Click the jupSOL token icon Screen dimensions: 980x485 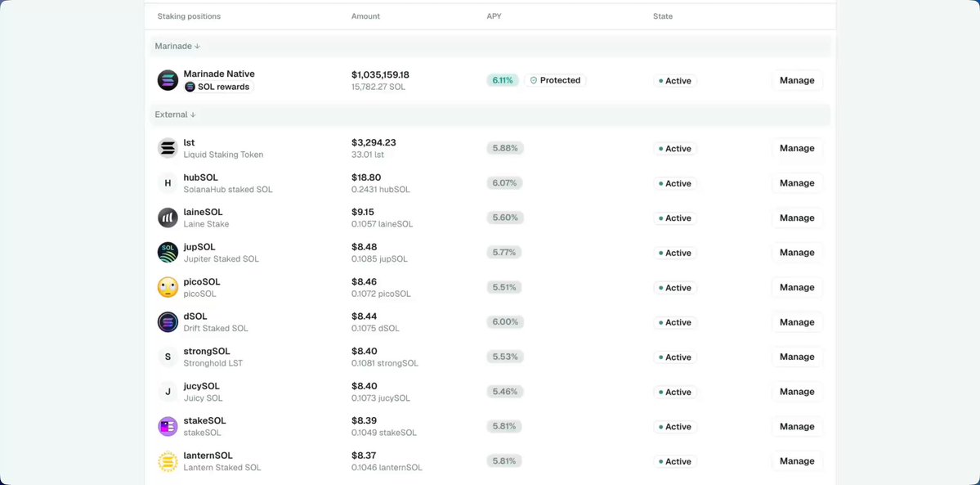pyautogui.click(x=168, y=253)
